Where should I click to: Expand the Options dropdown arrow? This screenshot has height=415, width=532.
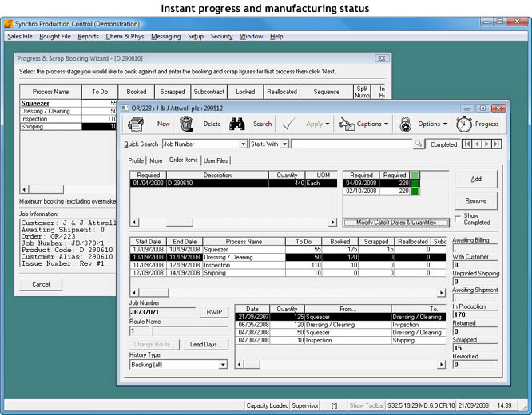click(445, 124)
